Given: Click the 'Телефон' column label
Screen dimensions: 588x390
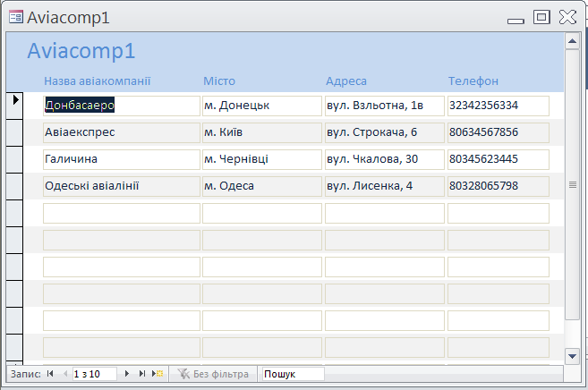Looking at the screenshot, I should click(x=473, y=81).
